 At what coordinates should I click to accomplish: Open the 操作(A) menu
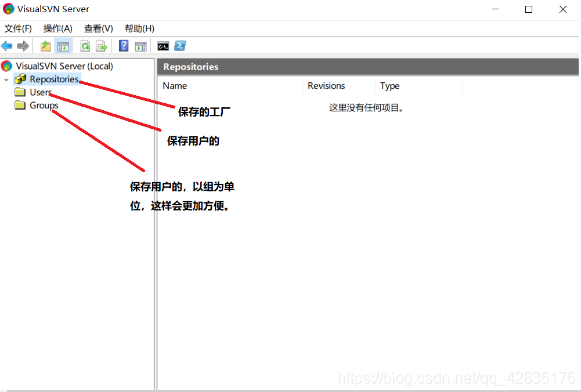pos(58,28)
